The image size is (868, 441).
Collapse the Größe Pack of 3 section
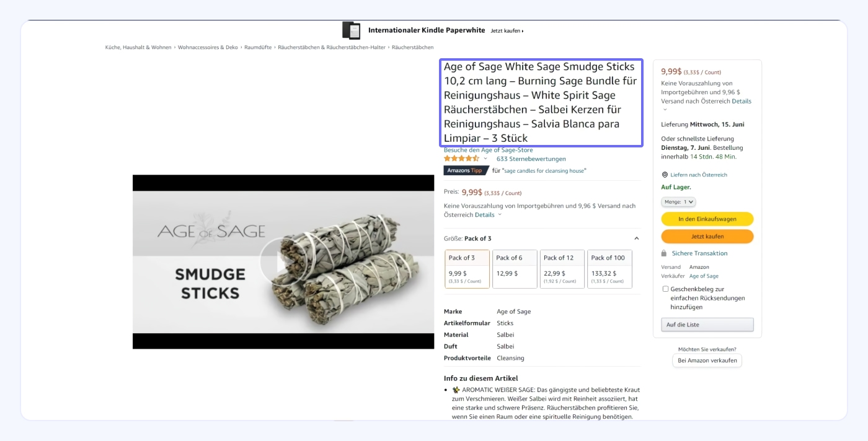tap(636, 238)
